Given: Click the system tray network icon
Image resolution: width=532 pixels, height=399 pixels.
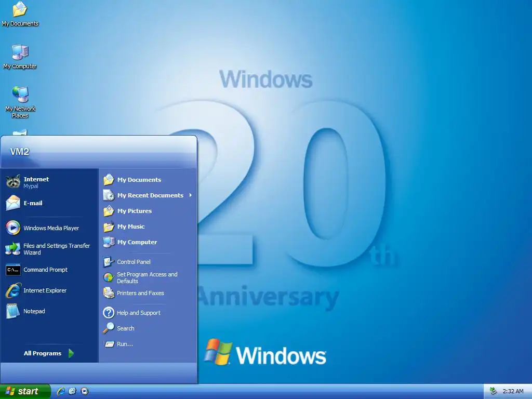Looking at the screenshot, I should coord(493,391).
